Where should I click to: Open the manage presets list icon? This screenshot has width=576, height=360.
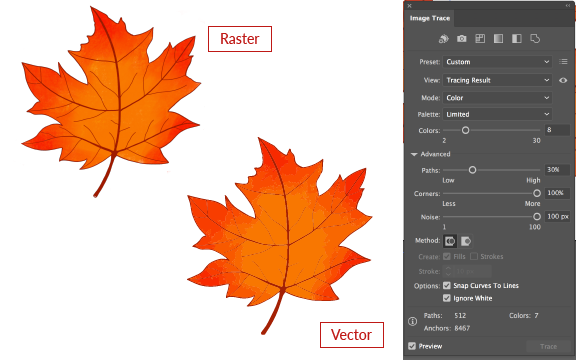563,62
